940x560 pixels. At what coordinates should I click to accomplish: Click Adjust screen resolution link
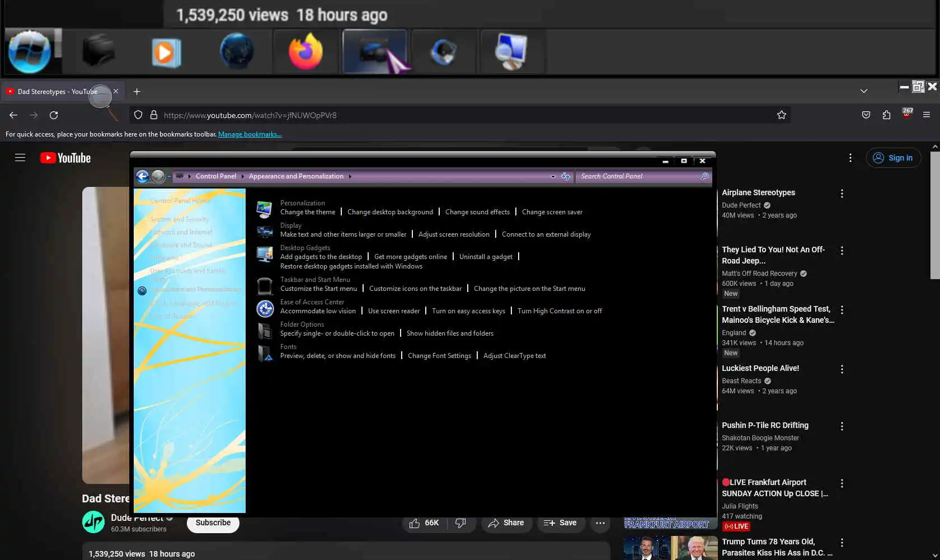[454, 234]
